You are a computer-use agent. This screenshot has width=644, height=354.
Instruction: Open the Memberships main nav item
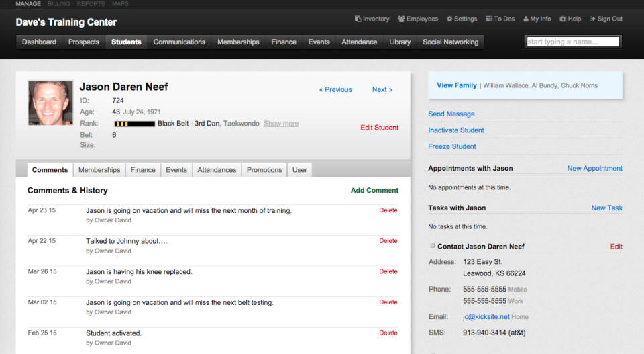click(238, 42)
